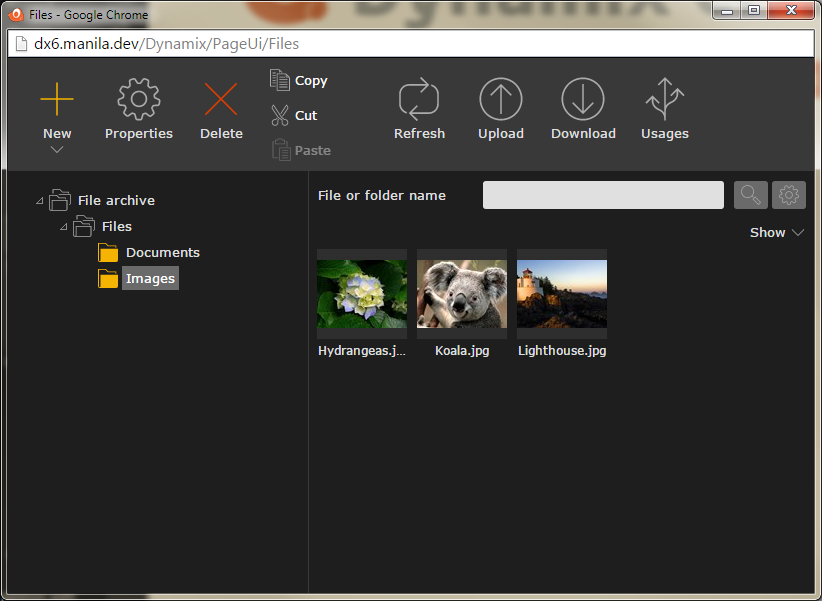Select the Documents folder

[162, 253]
